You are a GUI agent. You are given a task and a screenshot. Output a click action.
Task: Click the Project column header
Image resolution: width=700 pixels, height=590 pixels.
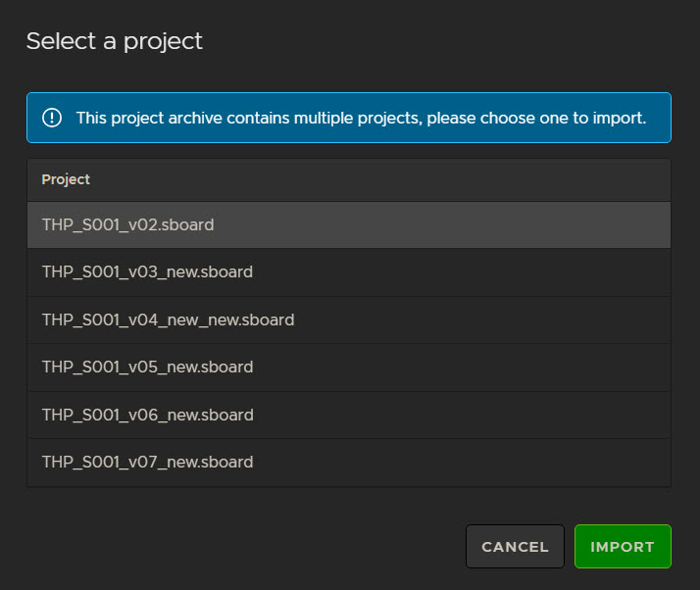point(66,179)
